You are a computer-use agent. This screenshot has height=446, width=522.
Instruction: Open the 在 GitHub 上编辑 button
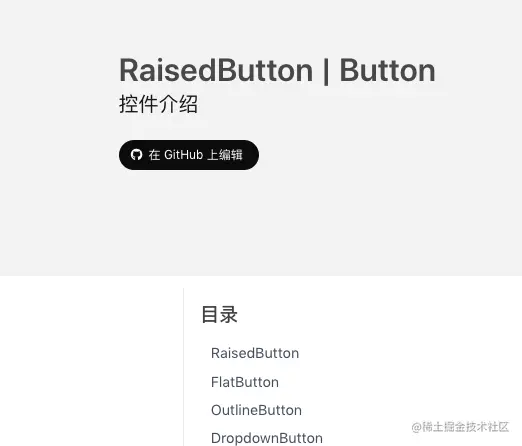point(189,155)
